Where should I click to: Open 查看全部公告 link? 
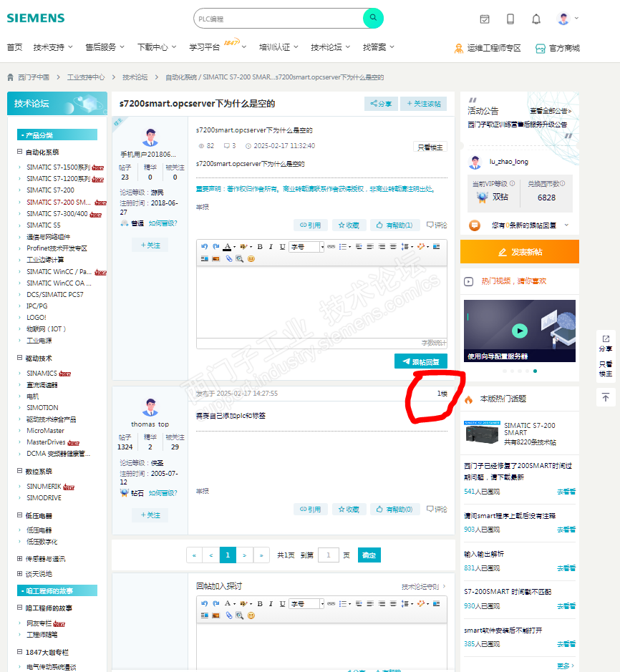[x=551, y=111]
